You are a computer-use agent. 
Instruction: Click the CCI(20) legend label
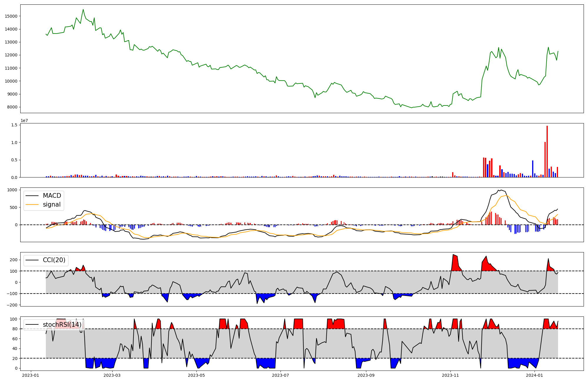coord(54,260)
